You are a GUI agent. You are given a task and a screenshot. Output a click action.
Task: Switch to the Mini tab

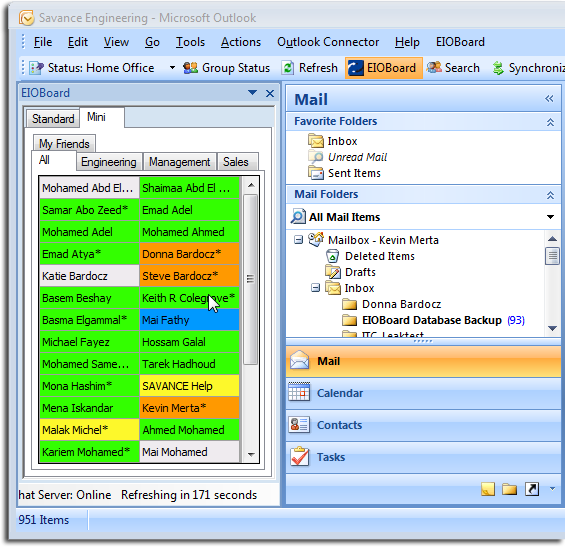pyautogui.click(x=102, y=117)
